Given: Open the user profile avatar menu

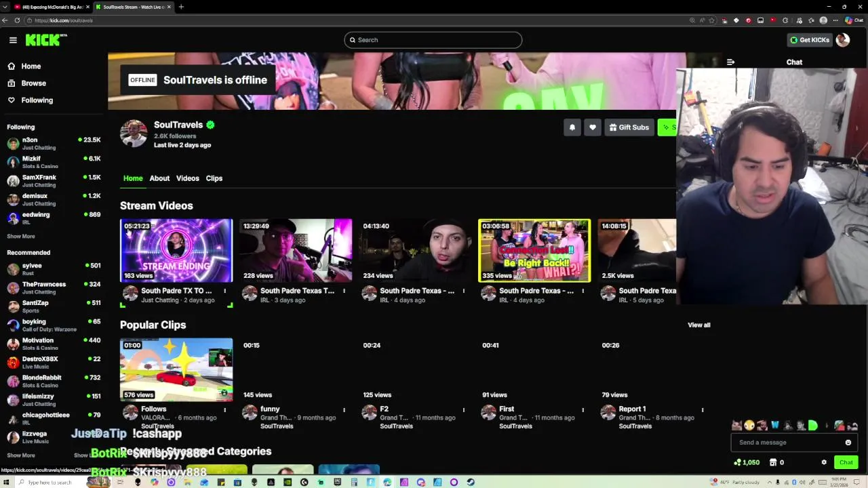Looking at the screenshot, I should coord(843,40).
